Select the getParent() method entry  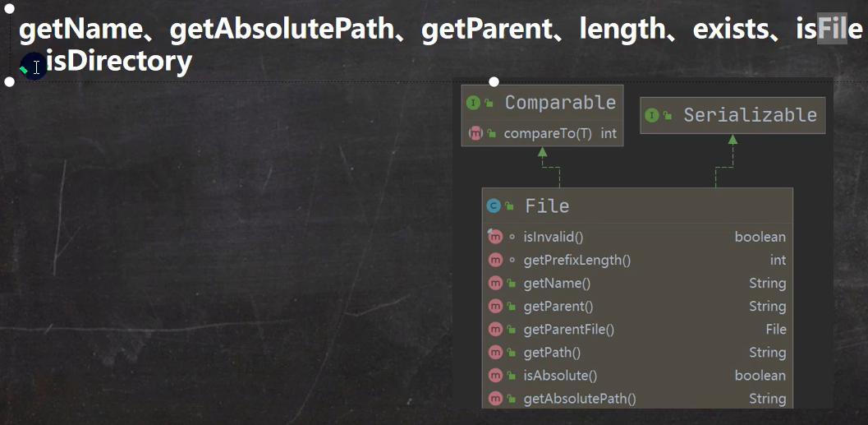pos(558,306)
